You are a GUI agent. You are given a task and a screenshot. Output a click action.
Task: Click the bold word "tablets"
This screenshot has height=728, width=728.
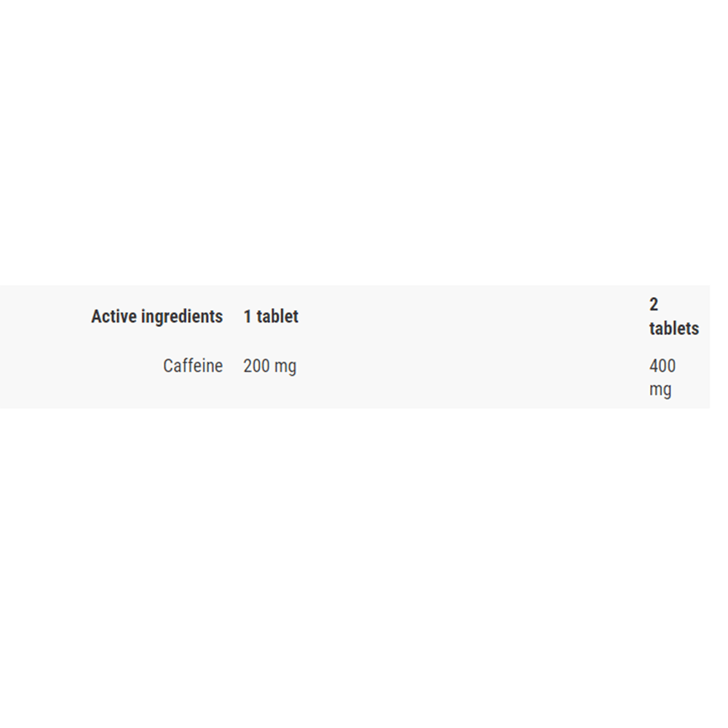[673, 328]
